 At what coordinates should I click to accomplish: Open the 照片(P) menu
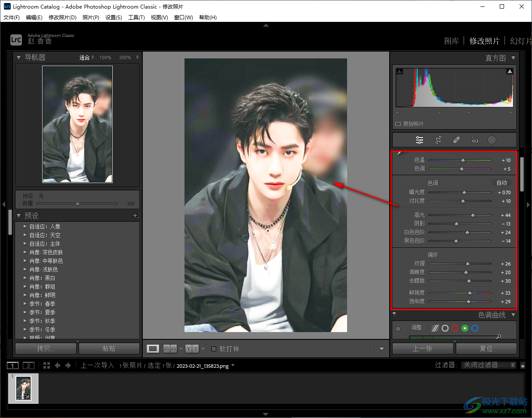point(91,18)
